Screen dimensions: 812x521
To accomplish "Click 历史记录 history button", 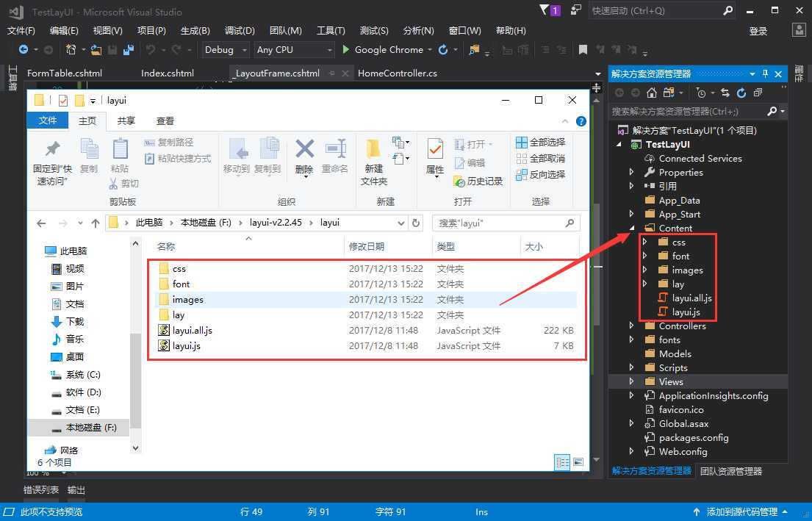I will click(x=478, y=182).
